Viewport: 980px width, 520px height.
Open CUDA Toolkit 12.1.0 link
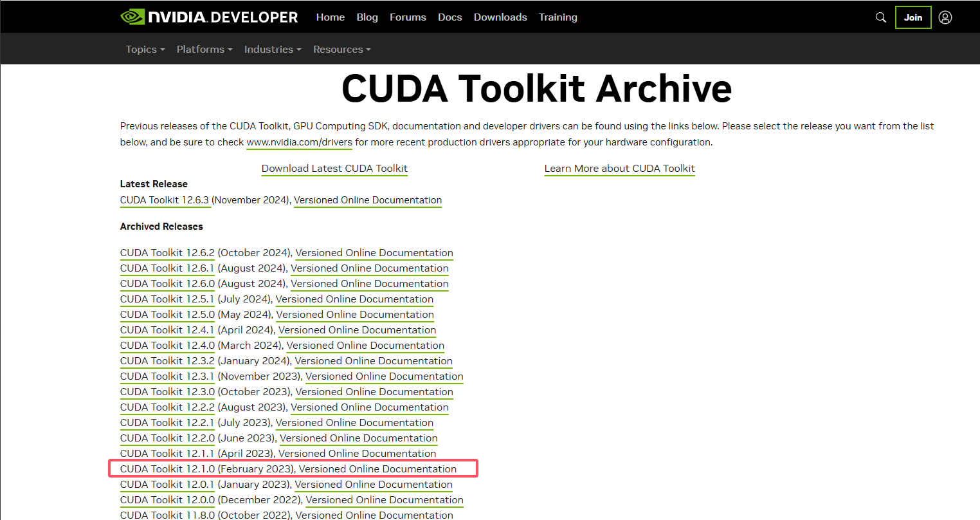click(167, 469)
